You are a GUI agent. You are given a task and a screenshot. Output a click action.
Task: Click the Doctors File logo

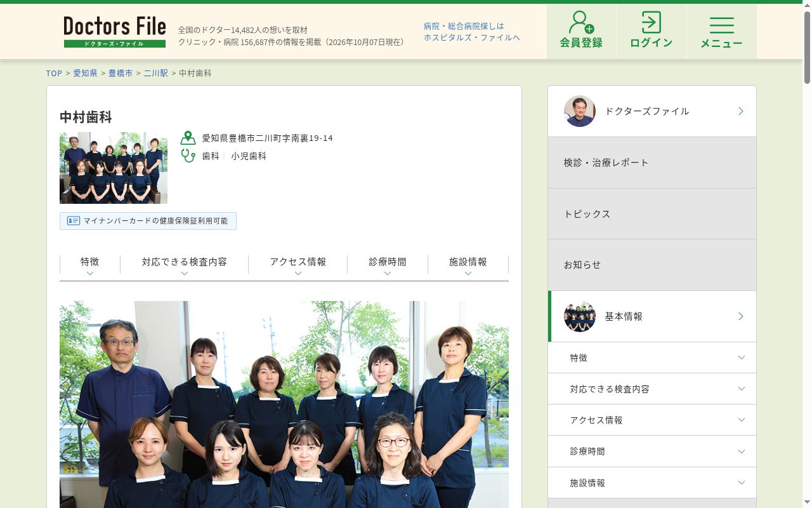coord(115,32)
